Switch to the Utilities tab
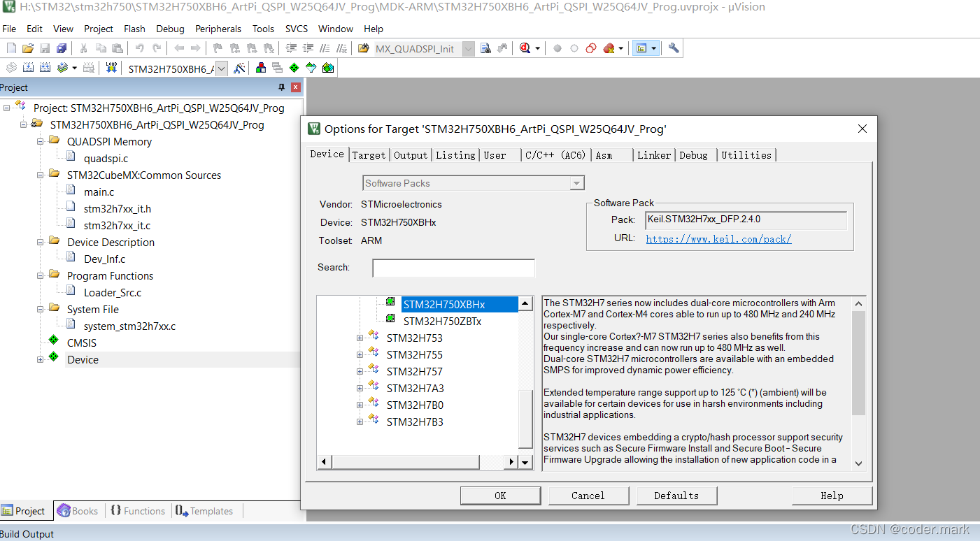The width and height of the screenshot is (980, 541). click(746, 155)
